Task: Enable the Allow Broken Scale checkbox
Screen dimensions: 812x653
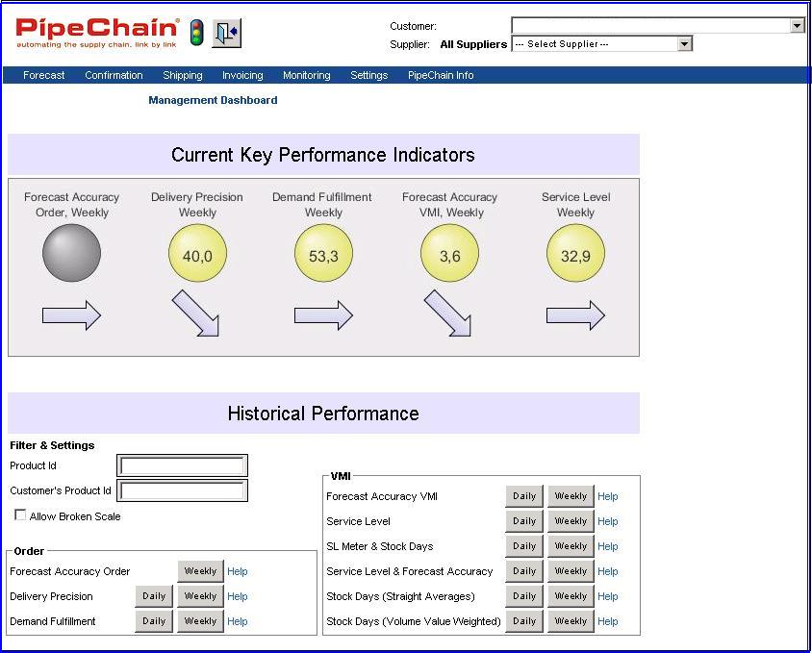Action: click(x=20, y=515)
